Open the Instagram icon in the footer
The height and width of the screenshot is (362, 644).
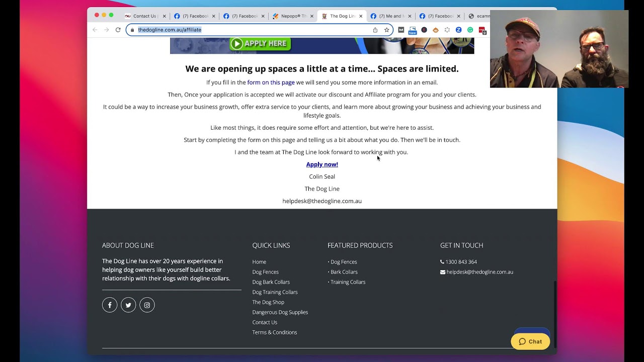pyautogui.click(x=147, y=305)
